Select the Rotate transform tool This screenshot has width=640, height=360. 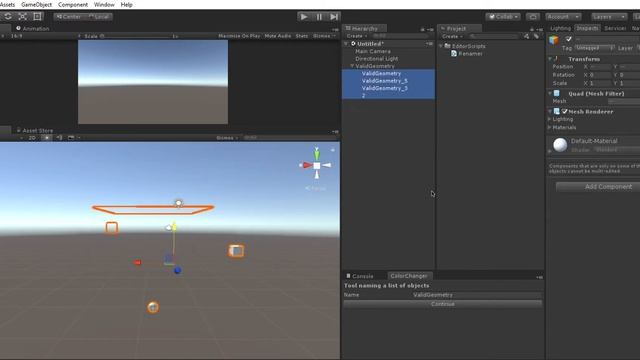(8, 16)
